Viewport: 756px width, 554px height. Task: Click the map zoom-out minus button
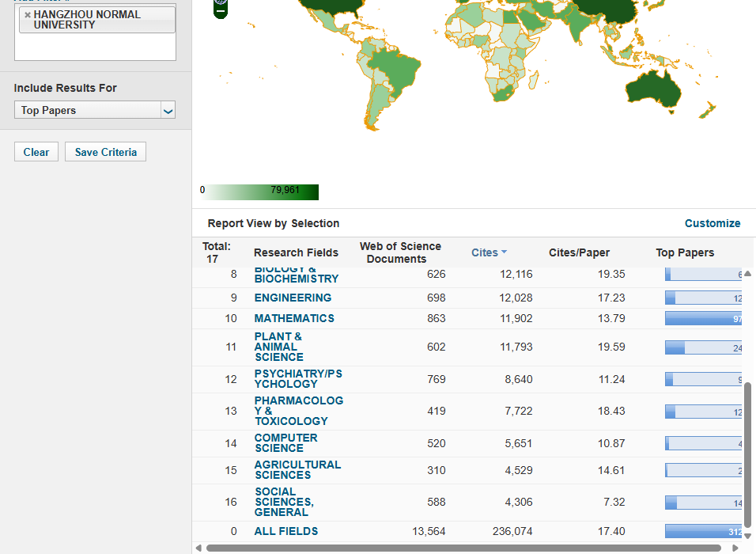pos(221,13)
